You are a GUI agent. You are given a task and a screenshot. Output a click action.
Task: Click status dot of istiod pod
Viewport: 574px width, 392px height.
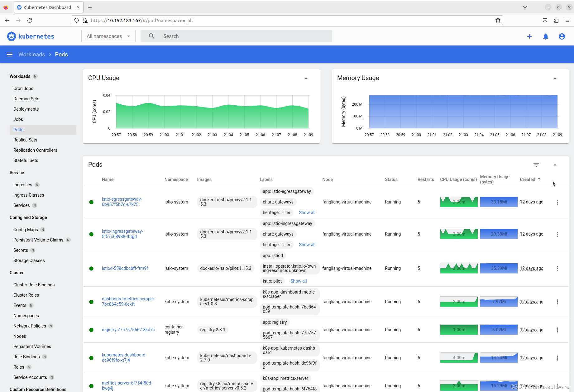[x=91, y=269]
